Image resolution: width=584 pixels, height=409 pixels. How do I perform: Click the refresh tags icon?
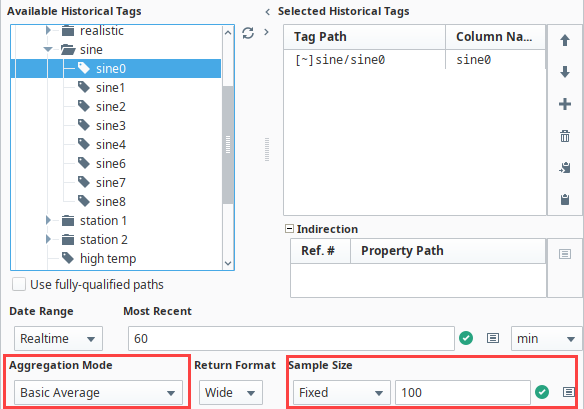[x=248, y=33]
